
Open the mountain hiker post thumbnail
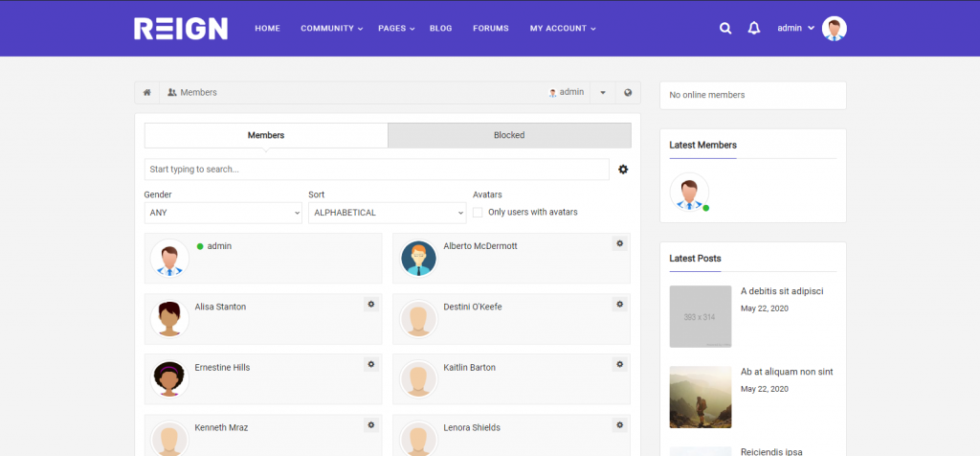(700, 398)
